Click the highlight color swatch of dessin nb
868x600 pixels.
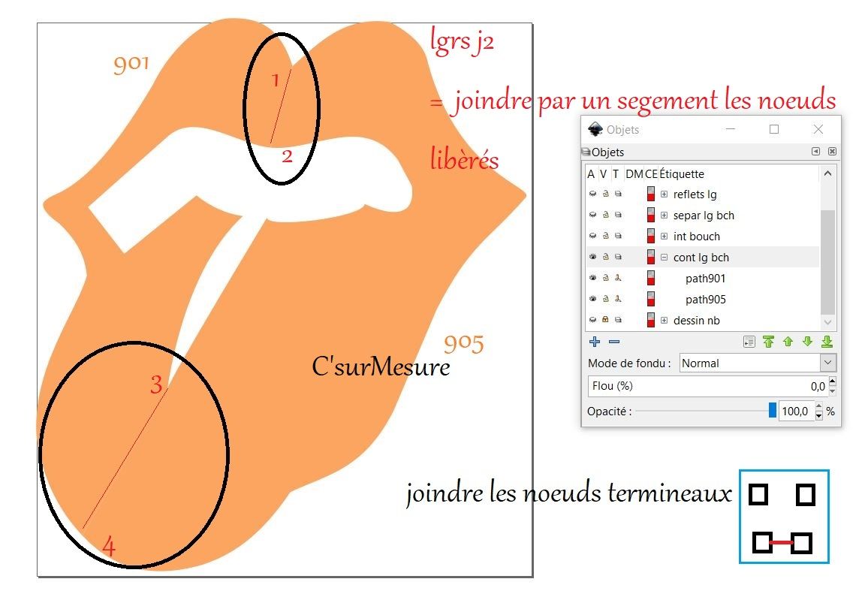coord(651,320)
